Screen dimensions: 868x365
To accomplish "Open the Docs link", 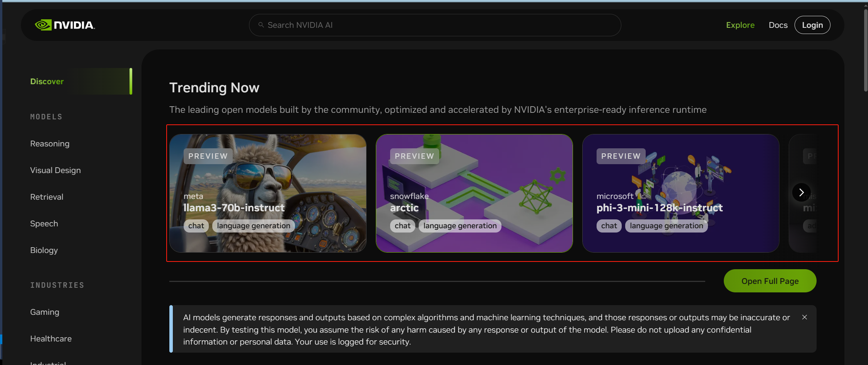I will 778,25.
